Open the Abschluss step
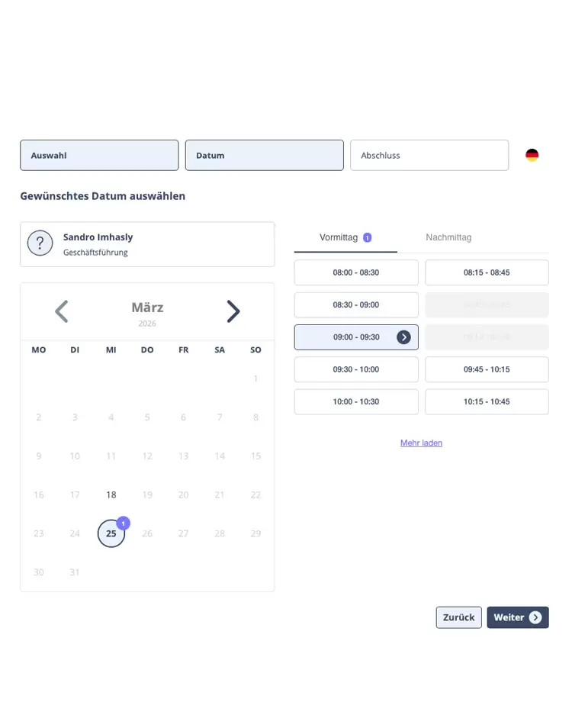 tap(429, 155)
